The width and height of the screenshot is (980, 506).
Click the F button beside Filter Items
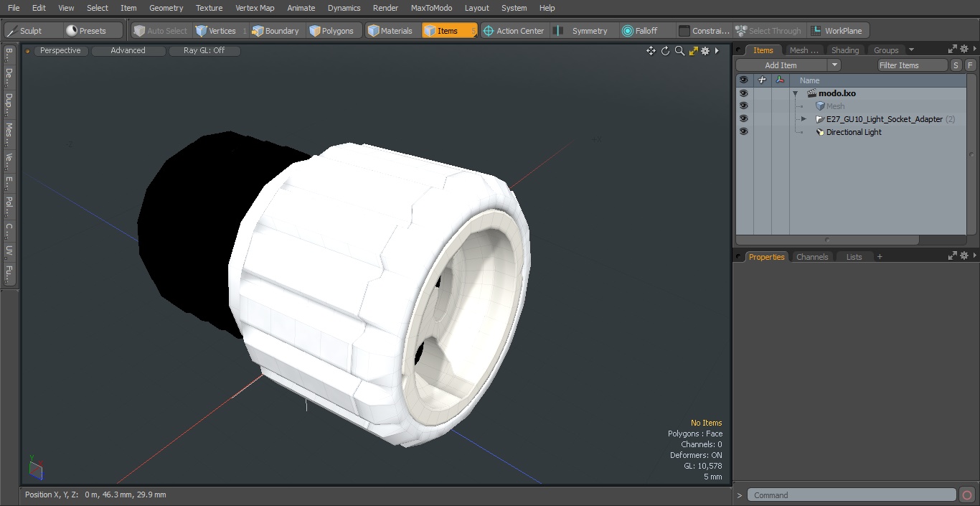click(970, 65)
